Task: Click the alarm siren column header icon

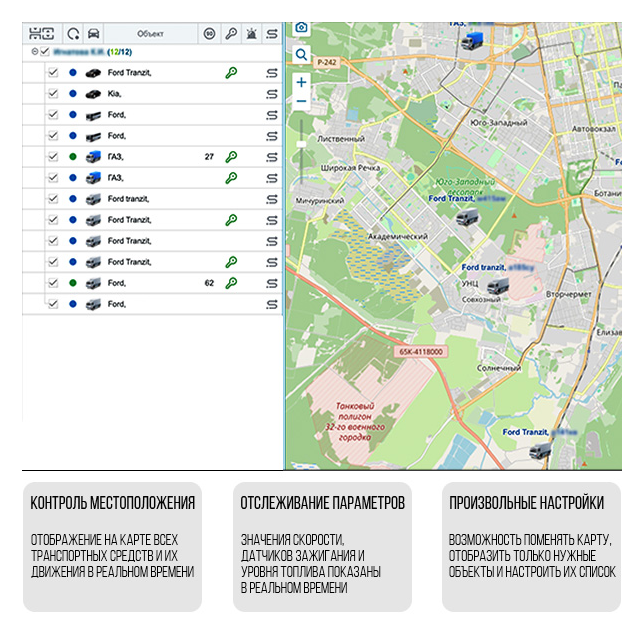Action: click(251, 33)
